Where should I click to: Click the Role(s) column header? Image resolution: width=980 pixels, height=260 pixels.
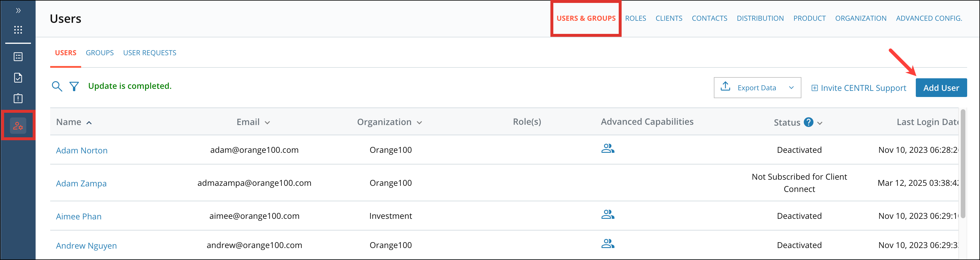point(526,122)
